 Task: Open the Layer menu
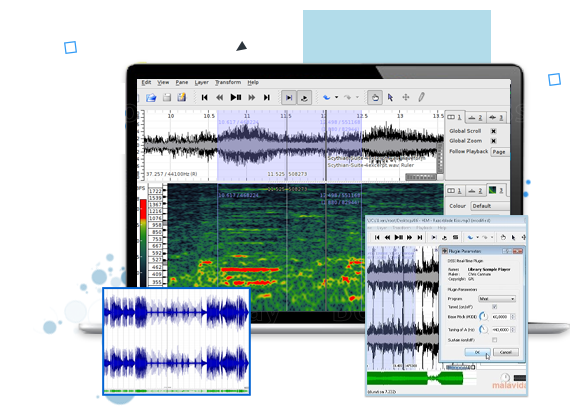pos(201,83)
